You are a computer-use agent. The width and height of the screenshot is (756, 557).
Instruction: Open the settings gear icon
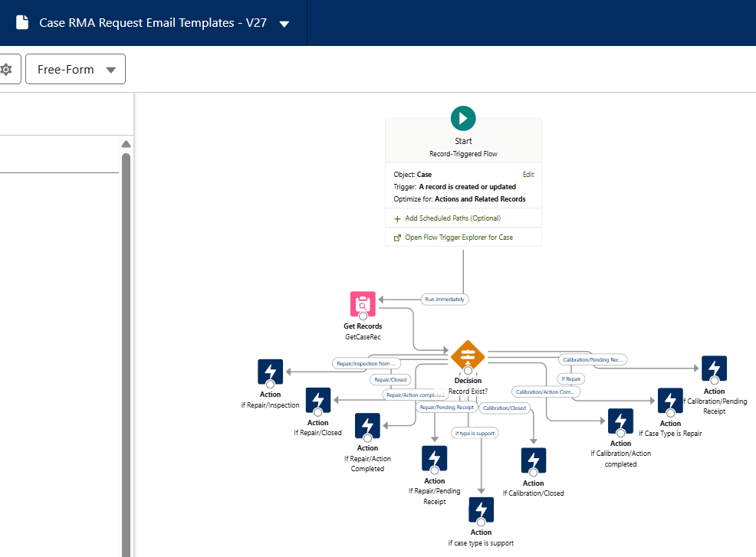[6, 69]
